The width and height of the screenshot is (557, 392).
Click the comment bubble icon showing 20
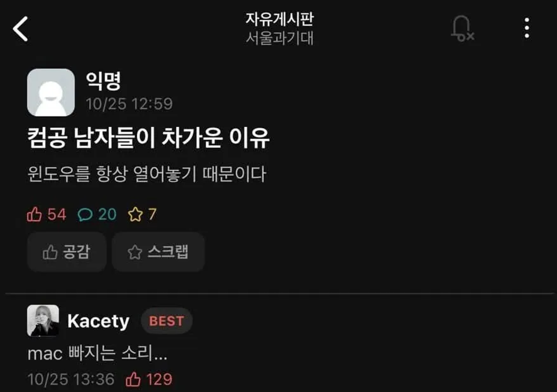tap(97, 214)
